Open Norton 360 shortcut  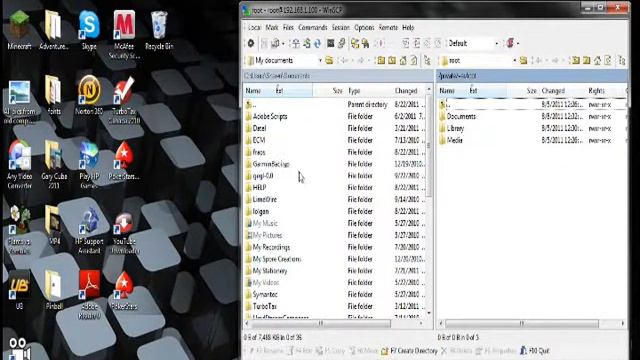tap(89, 95)
